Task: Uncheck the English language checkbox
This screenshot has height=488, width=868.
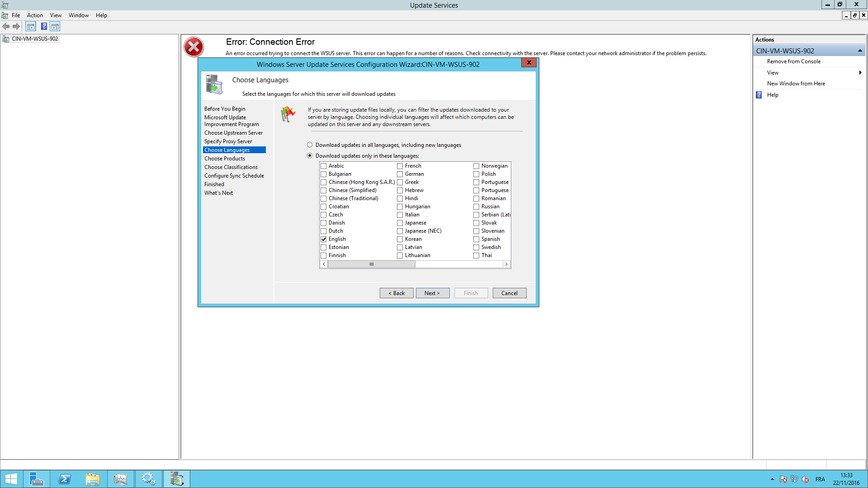Action: (x=324, y=239)
